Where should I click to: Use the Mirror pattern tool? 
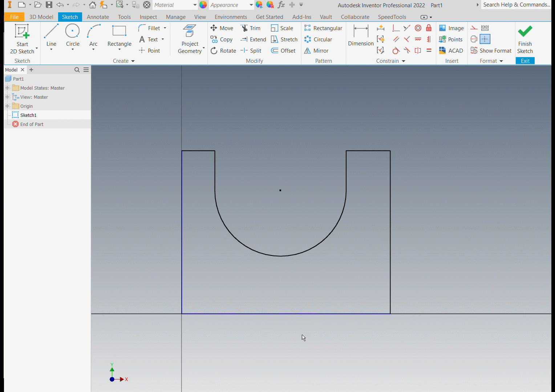pos(316,50)
